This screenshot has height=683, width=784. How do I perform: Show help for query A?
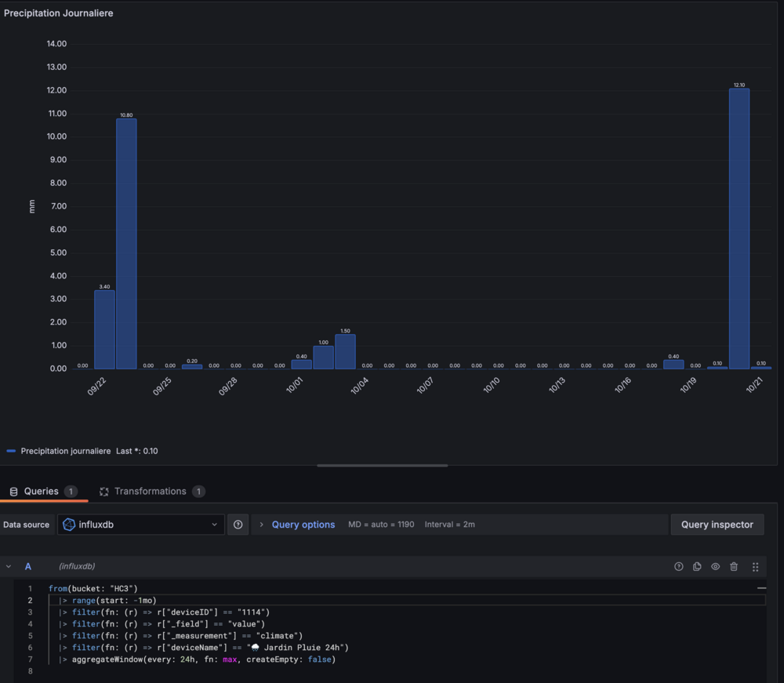[x=679, y=566]
